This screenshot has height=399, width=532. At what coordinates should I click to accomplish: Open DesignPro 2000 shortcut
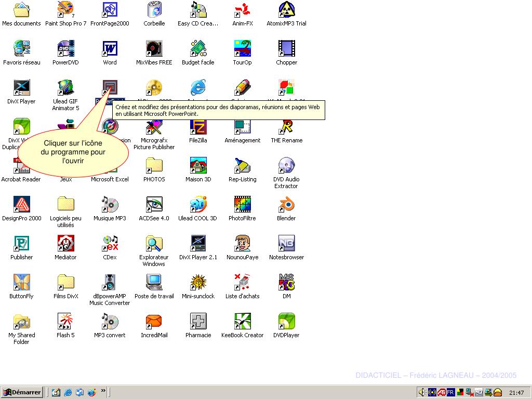click(x=21, y=204)
